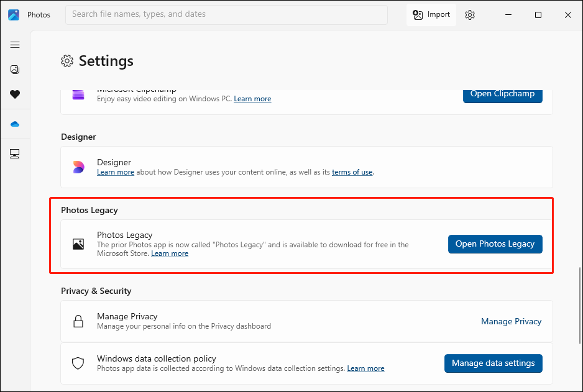The height and width of the screenshot is (392, 583).
Task: Click Open Clipchamp button
Action: 503,96
